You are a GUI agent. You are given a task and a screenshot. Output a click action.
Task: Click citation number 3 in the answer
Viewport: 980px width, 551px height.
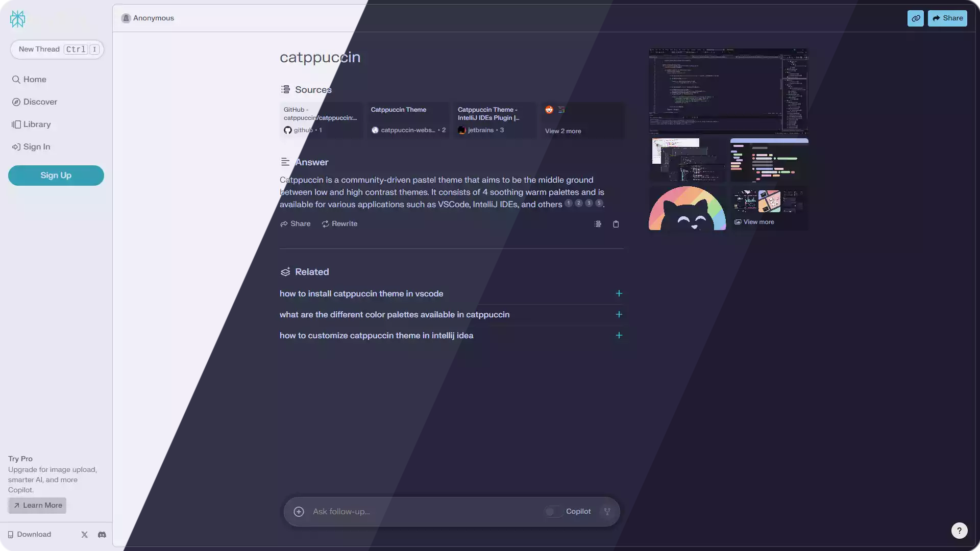pyautogui.click(x=589, y=203)
